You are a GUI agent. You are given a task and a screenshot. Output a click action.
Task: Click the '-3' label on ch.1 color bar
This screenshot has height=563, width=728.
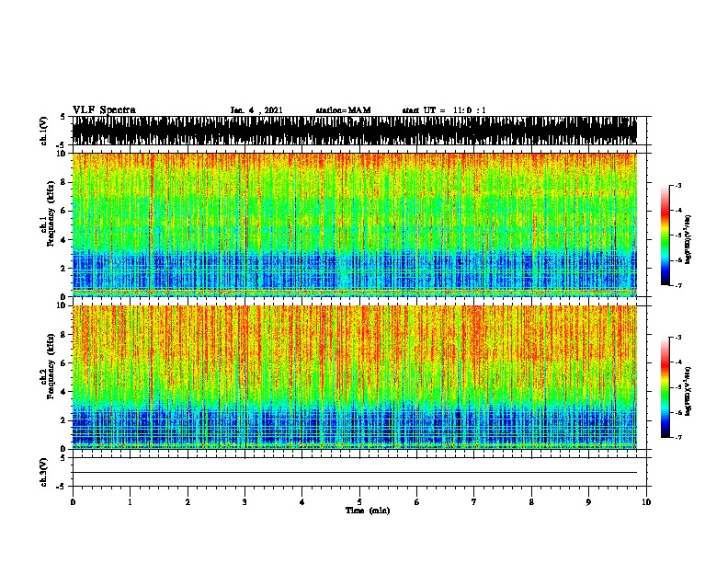point(678,185)
